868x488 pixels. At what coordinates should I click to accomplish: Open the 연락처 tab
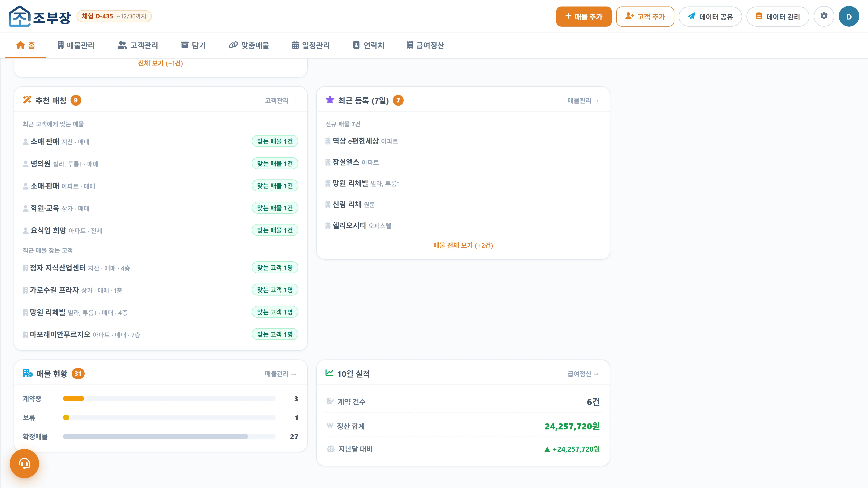368,45
